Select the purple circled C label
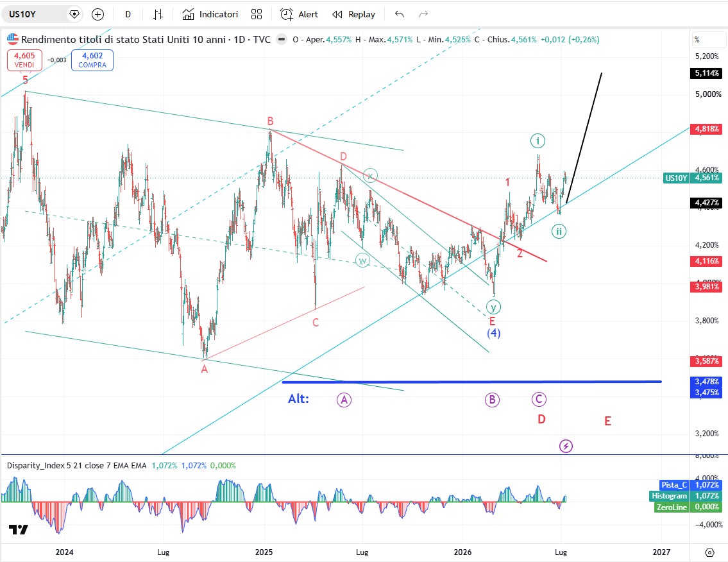This screenshot has width=728, height=562. pyautogui.click(x=539, y=399)
